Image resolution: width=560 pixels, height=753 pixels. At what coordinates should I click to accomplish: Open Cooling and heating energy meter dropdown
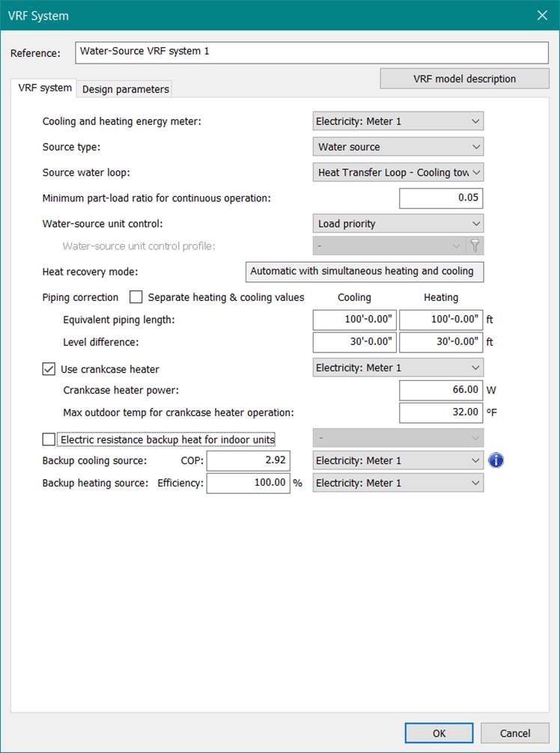(398, 121)
